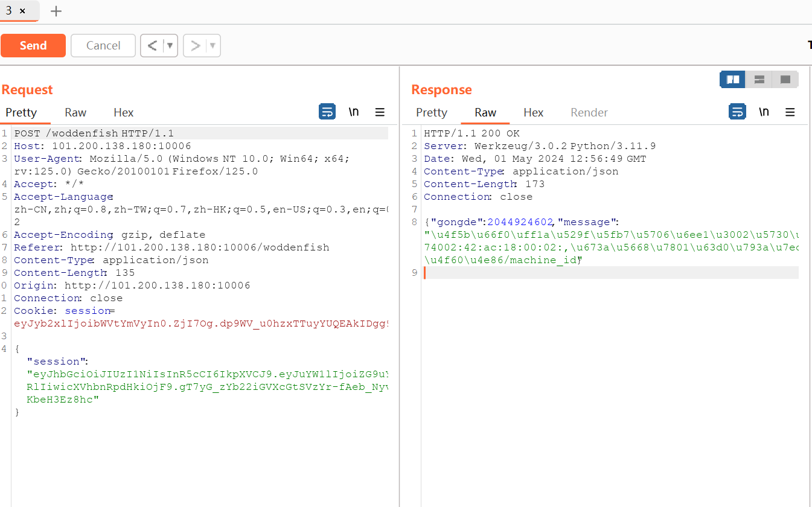The height and width of the screenshot is (507, 812).
Task: Go forward to the next request in history
Action: (195, 45)
